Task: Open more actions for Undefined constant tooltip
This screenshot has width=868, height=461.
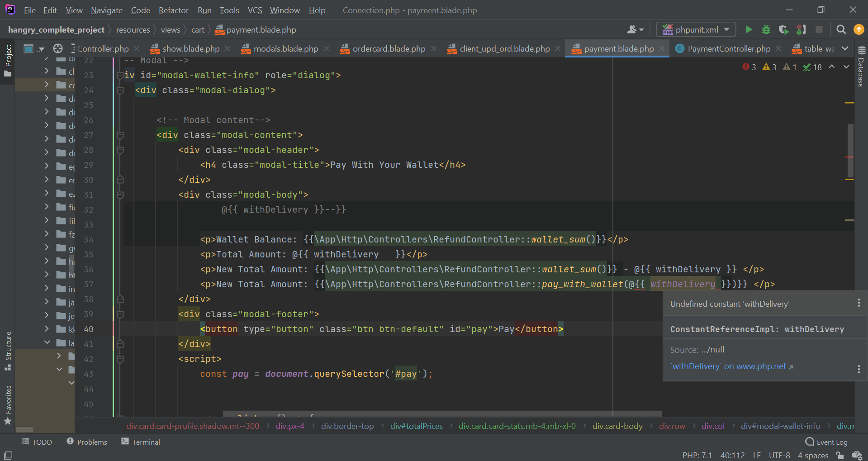Action: click(x=859, y=303)
